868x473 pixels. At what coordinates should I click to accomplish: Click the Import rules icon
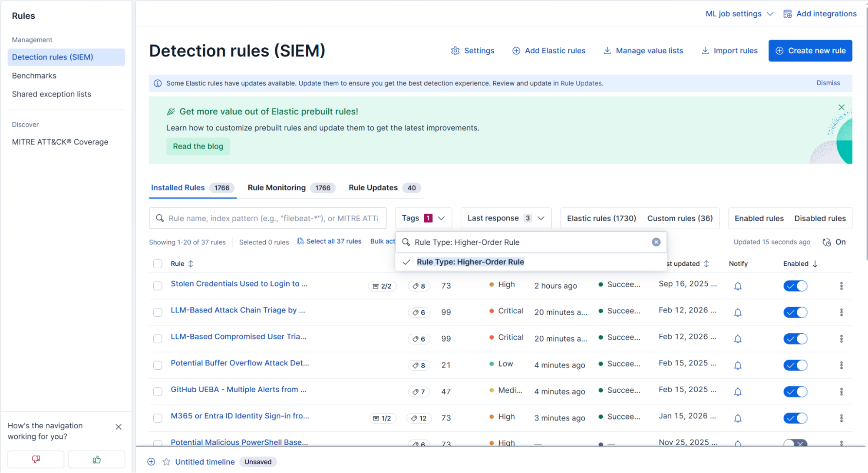705,51
